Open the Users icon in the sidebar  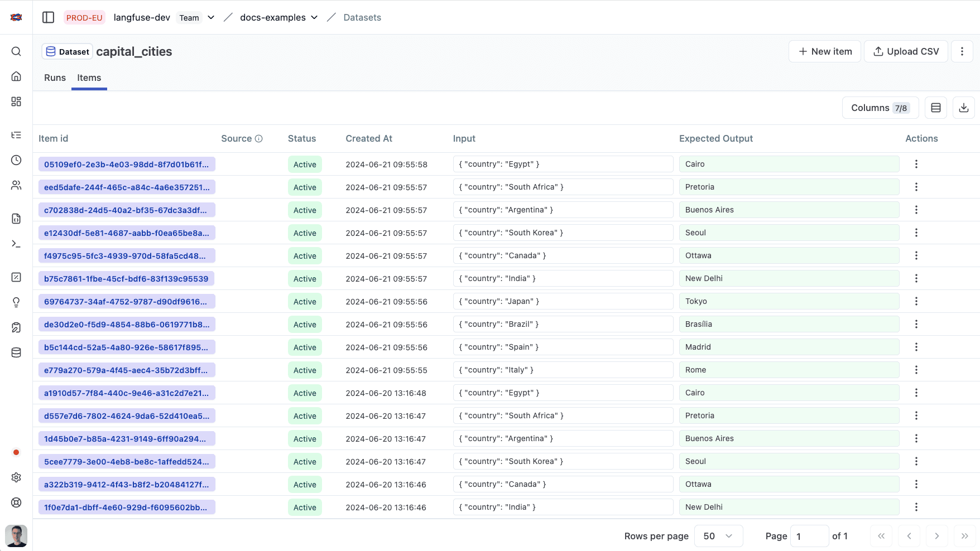[x=16, y=185]
